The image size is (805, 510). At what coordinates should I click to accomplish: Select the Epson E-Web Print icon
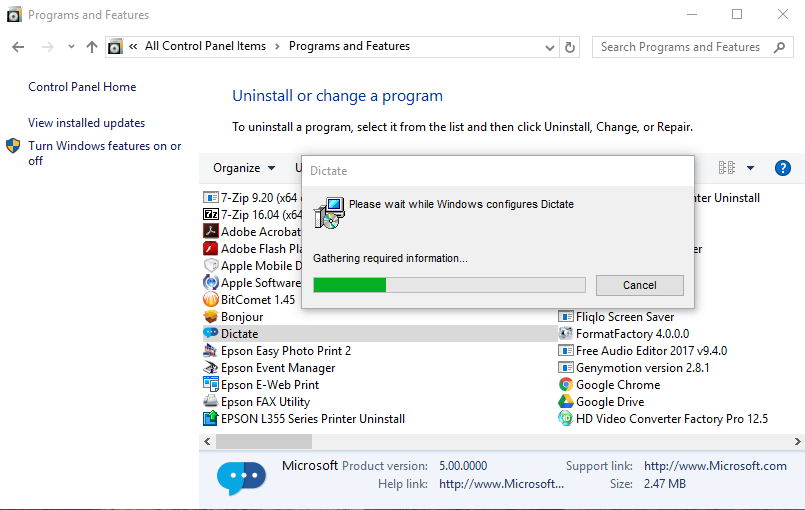pos(210,384)
